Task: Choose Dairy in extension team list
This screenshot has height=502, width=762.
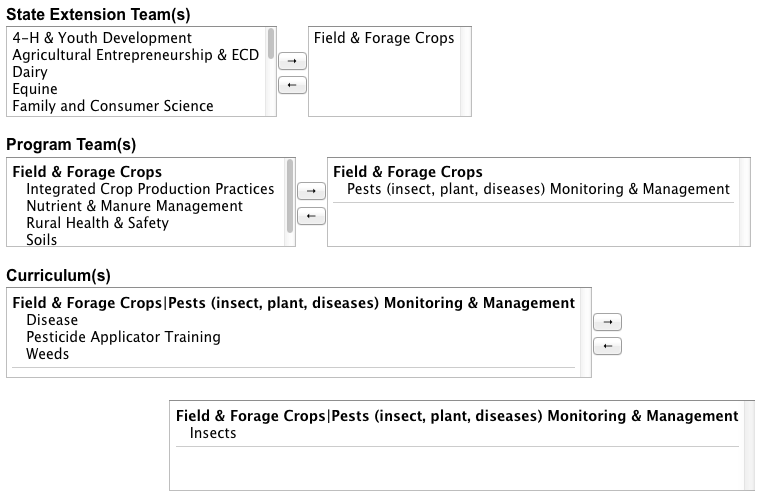Action: [x=30, y=72]
